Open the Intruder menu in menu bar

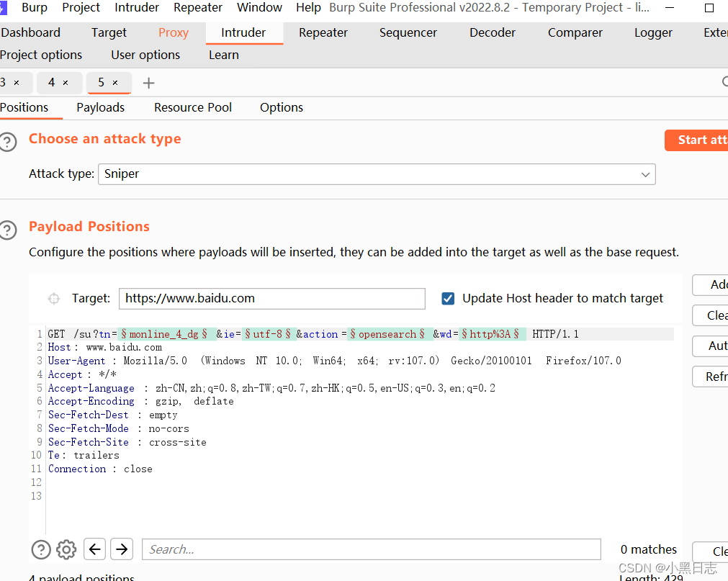click(x=137, y=8)
